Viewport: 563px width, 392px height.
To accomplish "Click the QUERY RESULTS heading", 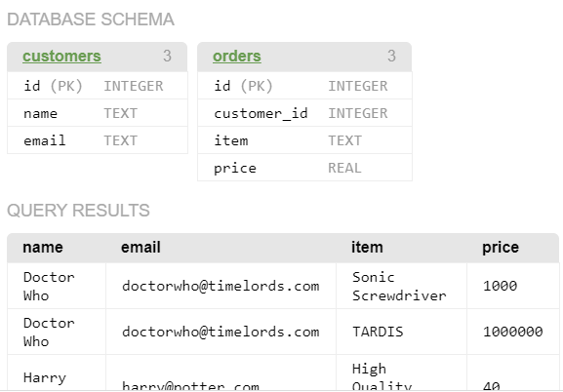I will (78, 211).
